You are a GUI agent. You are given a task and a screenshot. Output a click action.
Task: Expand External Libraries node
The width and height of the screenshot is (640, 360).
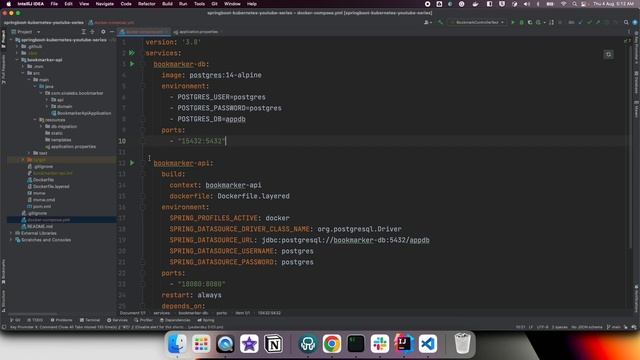point(11,233)
